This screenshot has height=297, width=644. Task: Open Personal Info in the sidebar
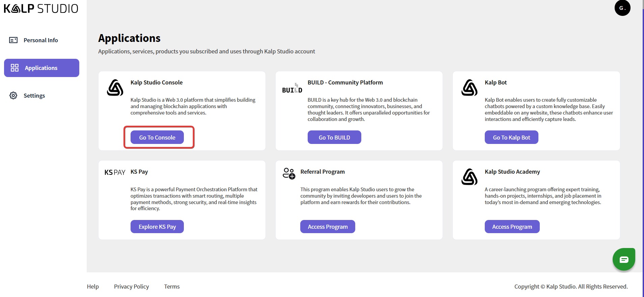coord(40,40)
